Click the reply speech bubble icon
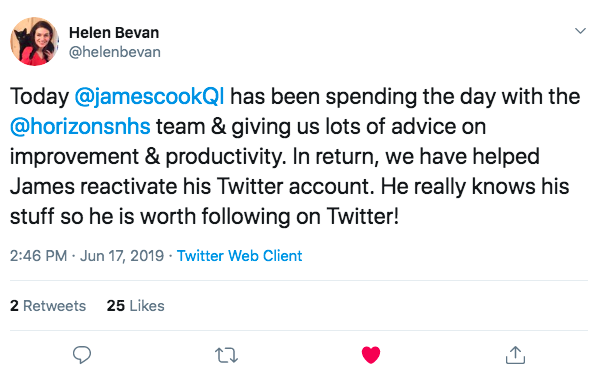596x376 pixels. 82,355
